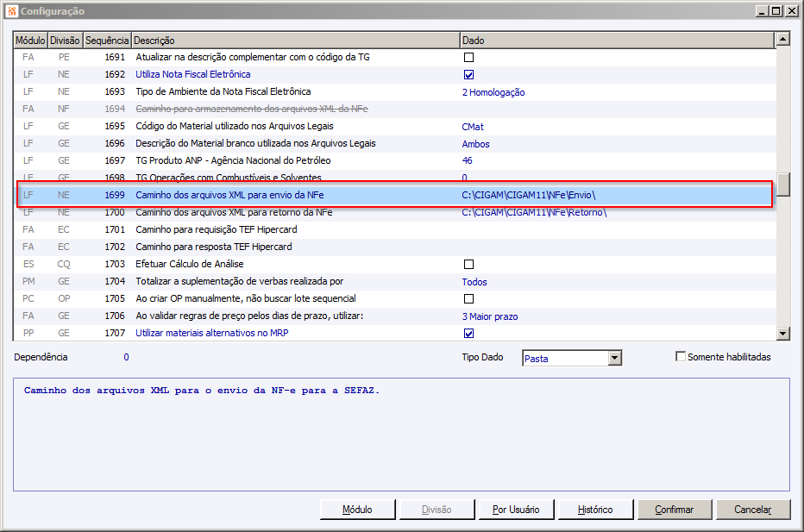Viewport: 804px width, 532px height.
Task: Click the value 2 Homologação
Action: pos(493,92)
